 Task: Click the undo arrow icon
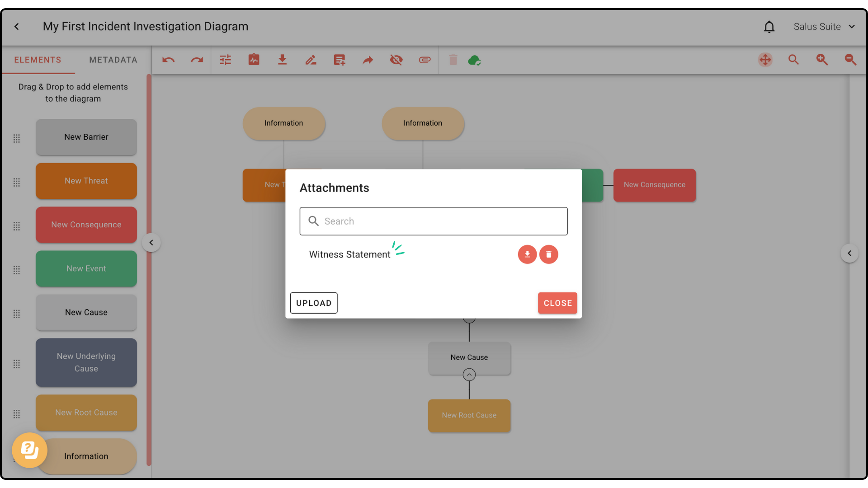[x=168, y=60]
